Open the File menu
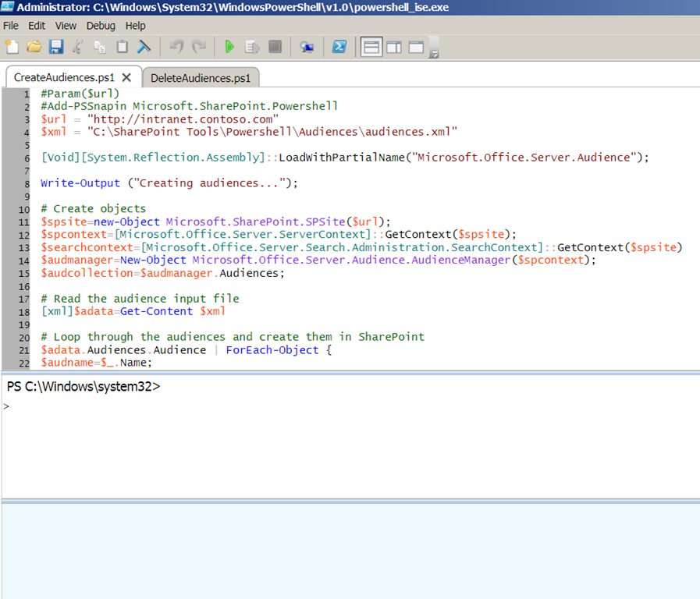 pyautogui.click(x=11, y=26)
